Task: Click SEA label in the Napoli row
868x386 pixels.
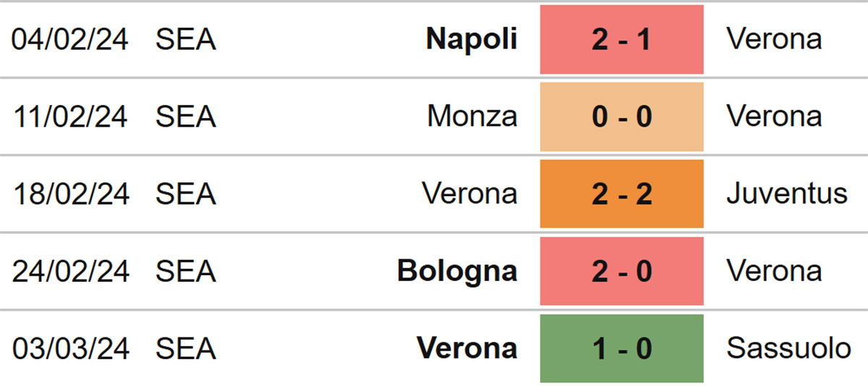Action: click(x=186, y=40)
